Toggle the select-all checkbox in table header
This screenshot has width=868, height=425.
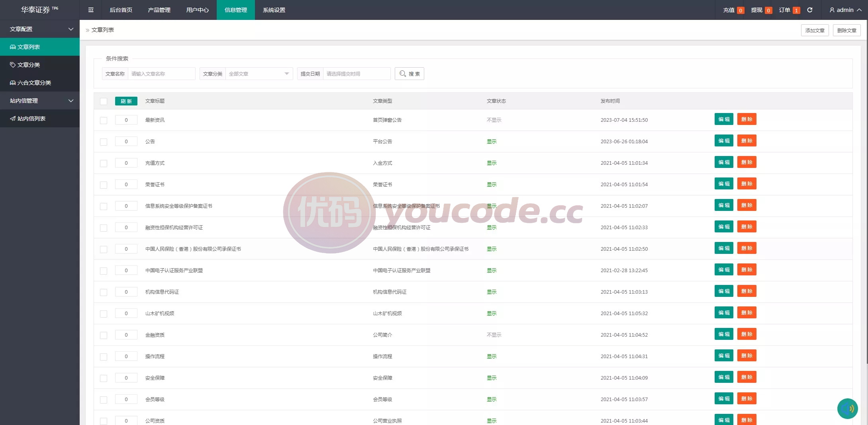point(104,101)
